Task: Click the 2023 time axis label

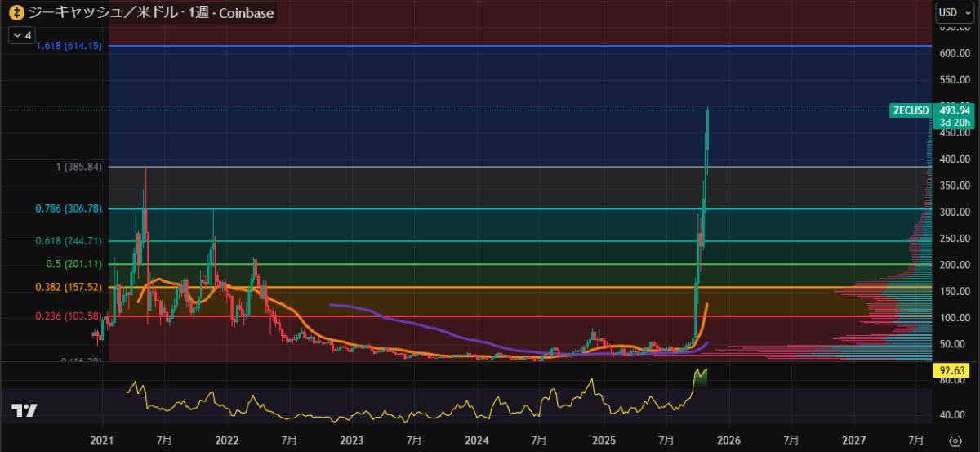Action: 352,440
